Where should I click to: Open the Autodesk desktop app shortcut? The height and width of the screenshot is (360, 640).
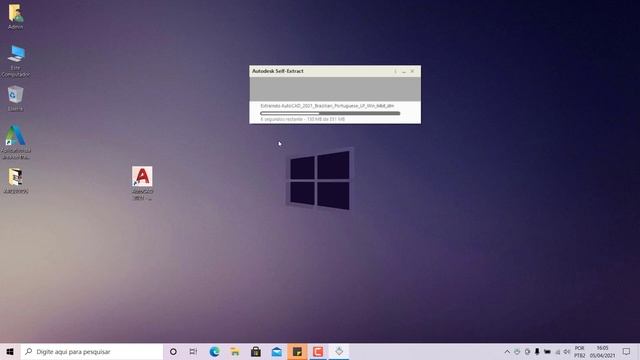pyautogui.click(x=16, y=142)
